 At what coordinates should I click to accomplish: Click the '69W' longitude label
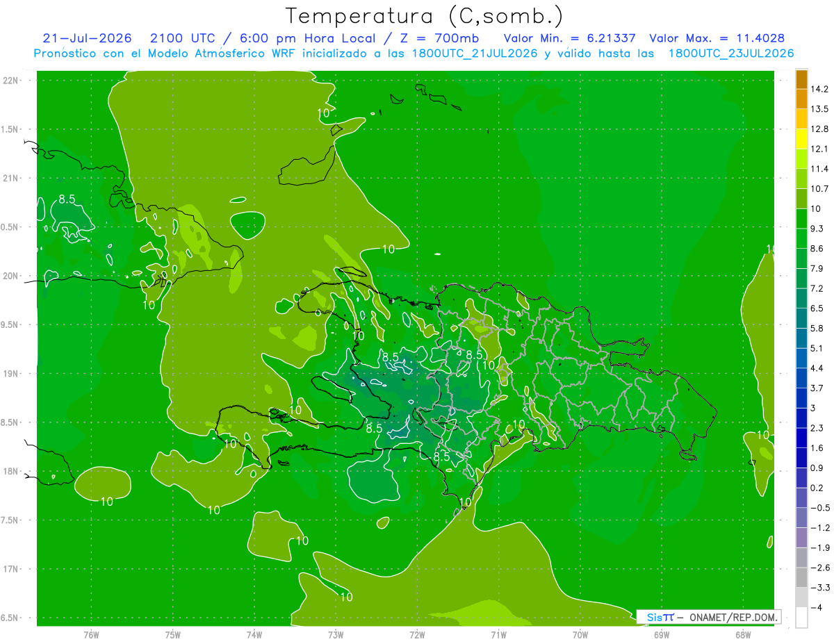[662, 634]
